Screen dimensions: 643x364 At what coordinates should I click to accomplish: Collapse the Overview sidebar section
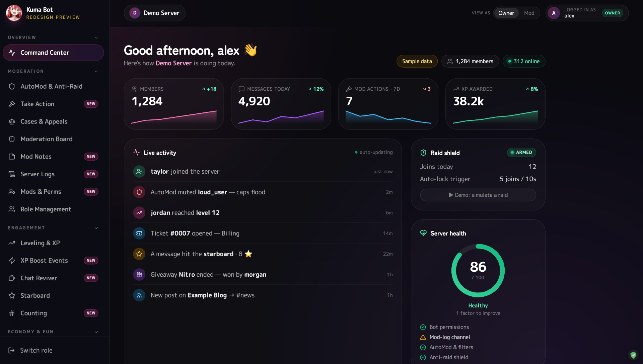tap(53, 37)
